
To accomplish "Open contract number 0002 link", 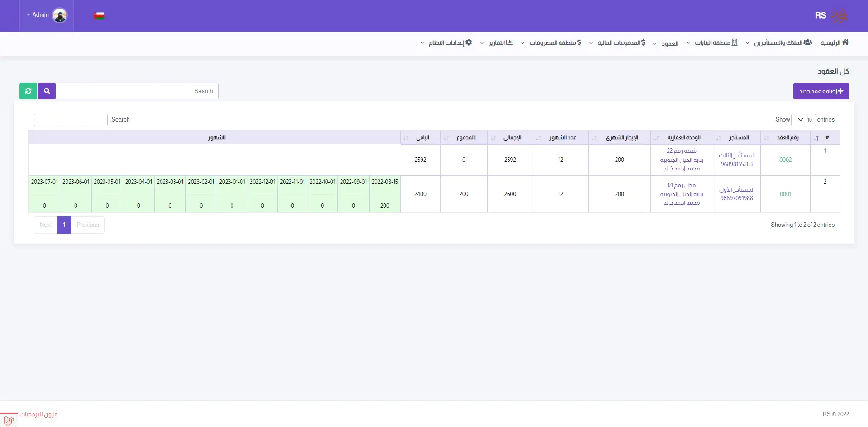I will tap(785, 160).
